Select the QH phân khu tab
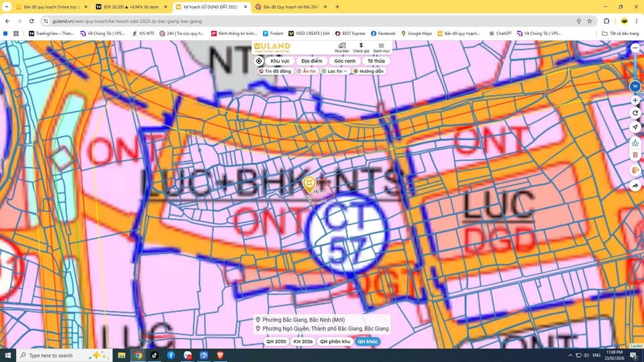Screen dimensions: 644x362 pyautogui.click(x=335, y=342)
